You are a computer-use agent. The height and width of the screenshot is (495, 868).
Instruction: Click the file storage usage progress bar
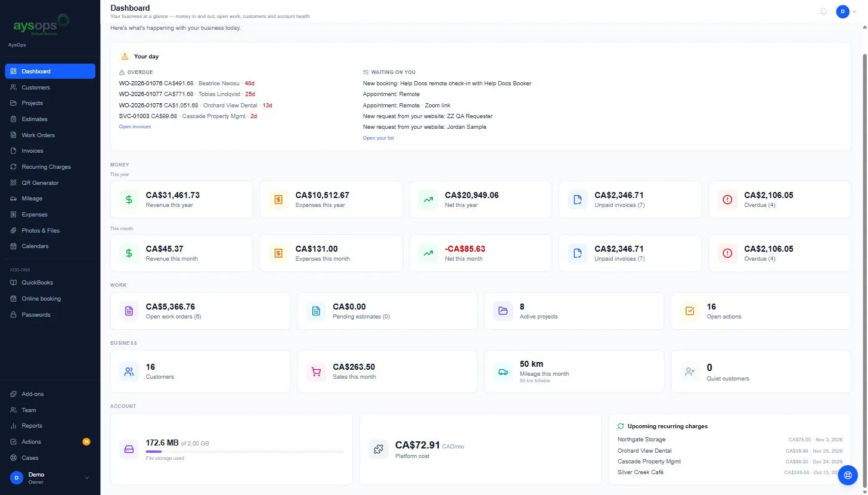245,451
